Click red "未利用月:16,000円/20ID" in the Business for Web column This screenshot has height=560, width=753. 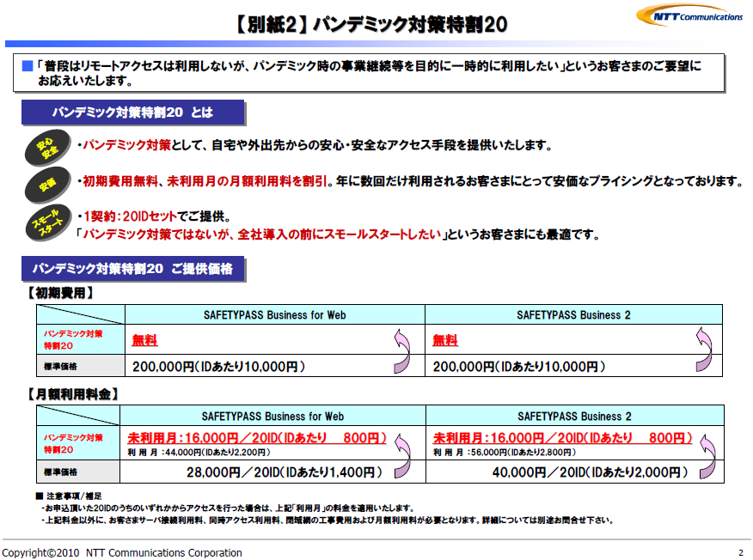[202, 438]
